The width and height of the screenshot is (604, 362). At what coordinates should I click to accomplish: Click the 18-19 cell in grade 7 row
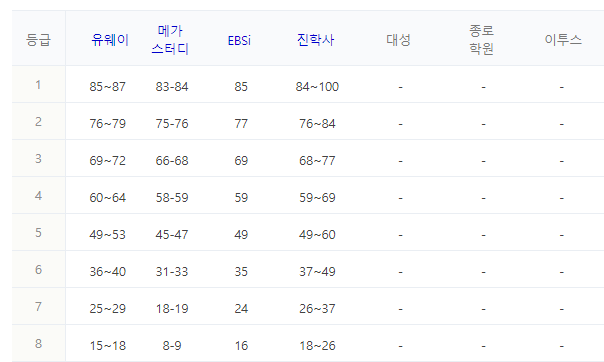pyautogui.click(x=172, y=308)
